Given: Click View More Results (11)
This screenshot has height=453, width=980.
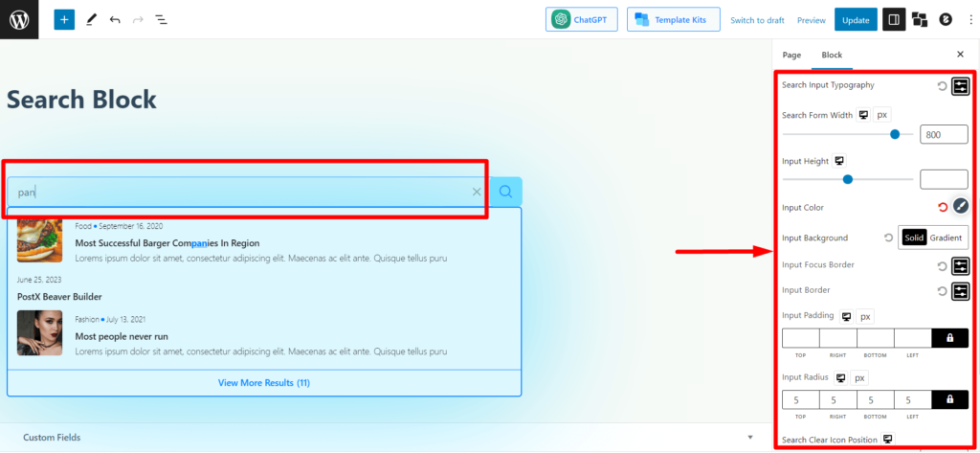Looking at the screenshot, I should click(264, 382).
